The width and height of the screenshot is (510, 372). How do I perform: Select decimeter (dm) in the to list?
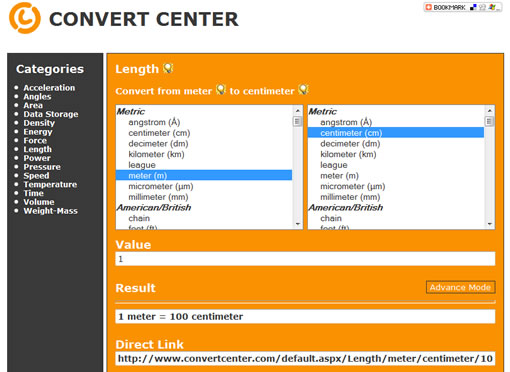pyautogui.click(x=396, y=144)
